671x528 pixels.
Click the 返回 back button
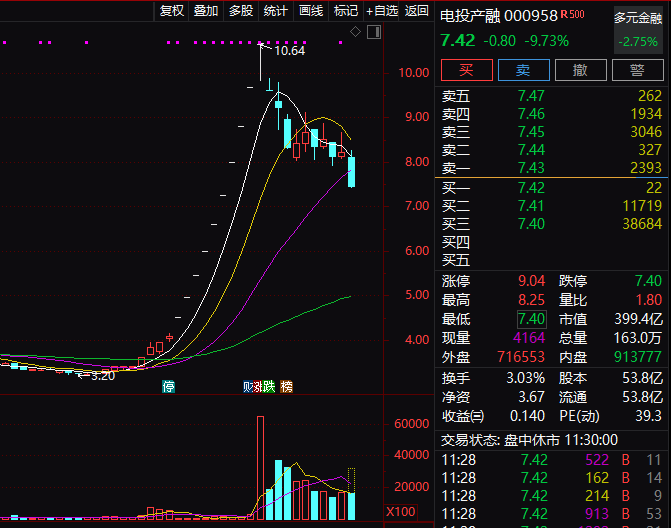417,11
